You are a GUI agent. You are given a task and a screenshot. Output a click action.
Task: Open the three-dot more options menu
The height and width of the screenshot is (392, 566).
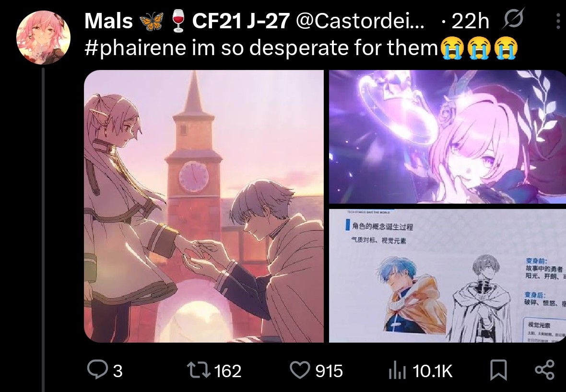tap(559, 21)
